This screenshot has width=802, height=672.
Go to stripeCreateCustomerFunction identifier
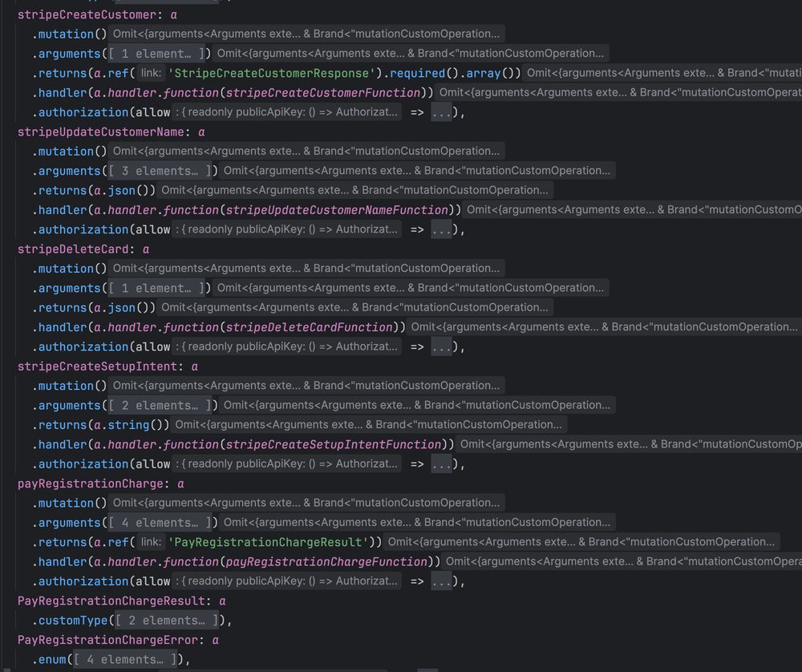pyautogui.click(x=323, y=93)
